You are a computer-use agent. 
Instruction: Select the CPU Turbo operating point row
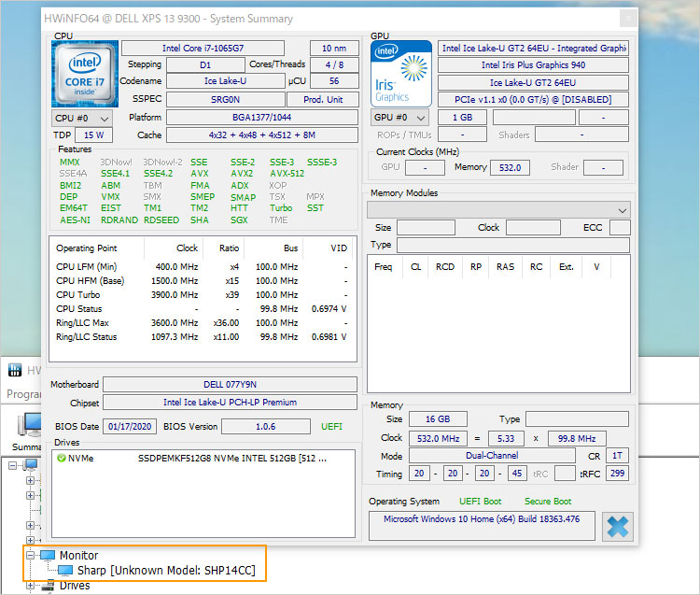pos(202,295)
